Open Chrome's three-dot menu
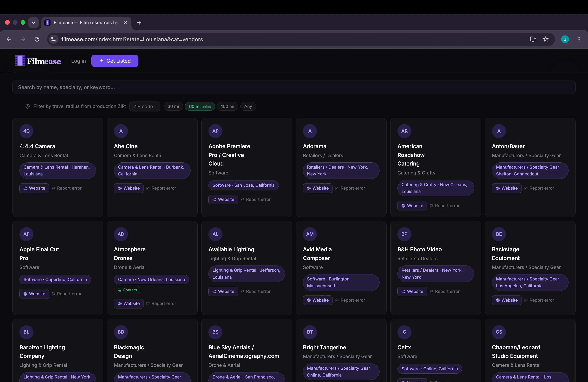The image size is (588, 382). 579,39
